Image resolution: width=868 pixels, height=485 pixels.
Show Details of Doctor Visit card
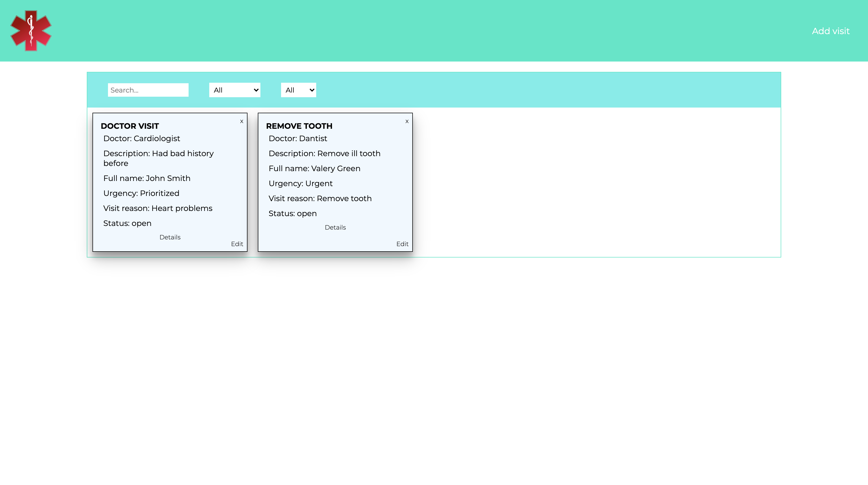tap(170, 237)
